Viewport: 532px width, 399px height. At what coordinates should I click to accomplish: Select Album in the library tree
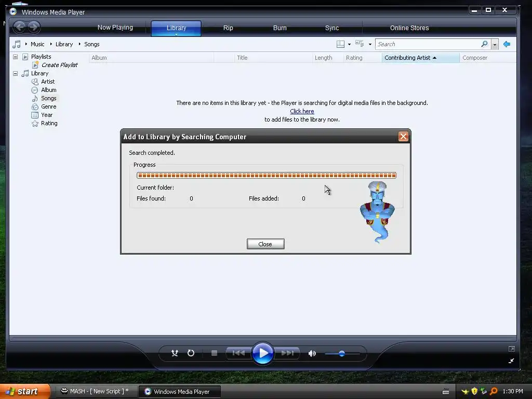pos(48,90)
